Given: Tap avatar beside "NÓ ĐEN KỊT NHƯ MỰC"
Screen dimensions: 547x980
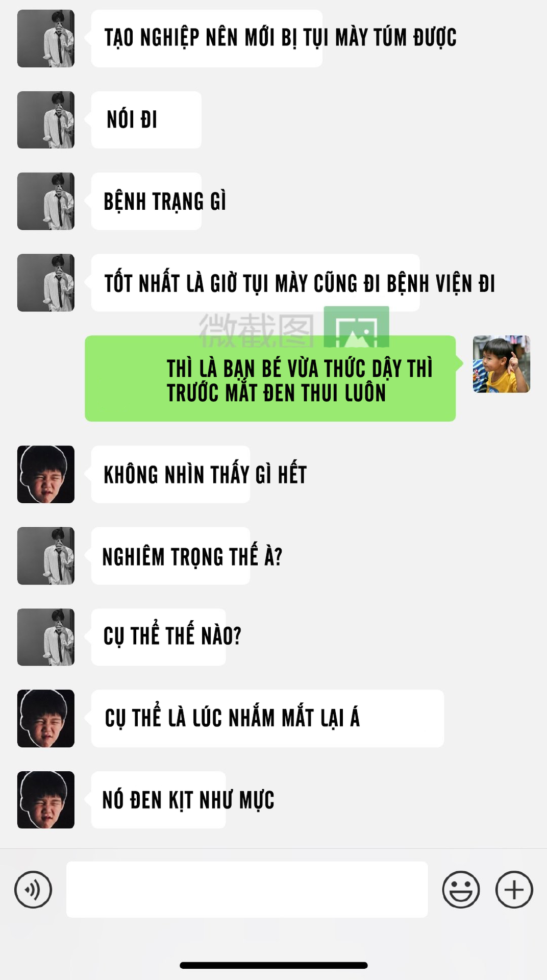Looking at the screenshot, I should (x=46, y=800).
